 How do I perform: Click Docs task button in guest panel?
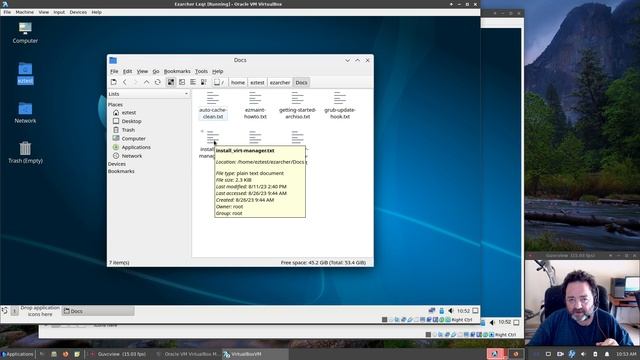(98, 311)
